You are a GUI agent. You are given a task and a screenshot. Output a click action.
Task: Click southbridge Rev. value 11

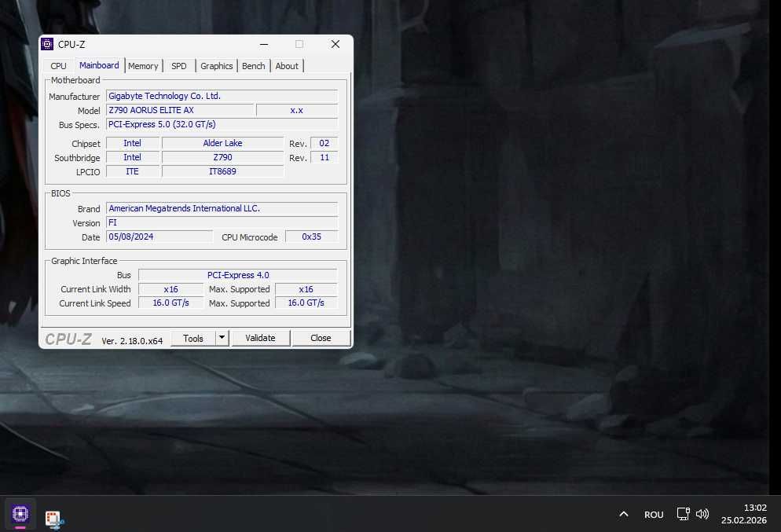(x=324, y=157)
